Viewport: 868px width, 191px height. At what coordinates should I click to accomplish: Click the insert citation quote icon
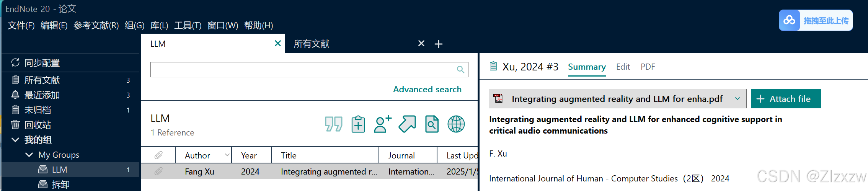(x=333, y=124)
